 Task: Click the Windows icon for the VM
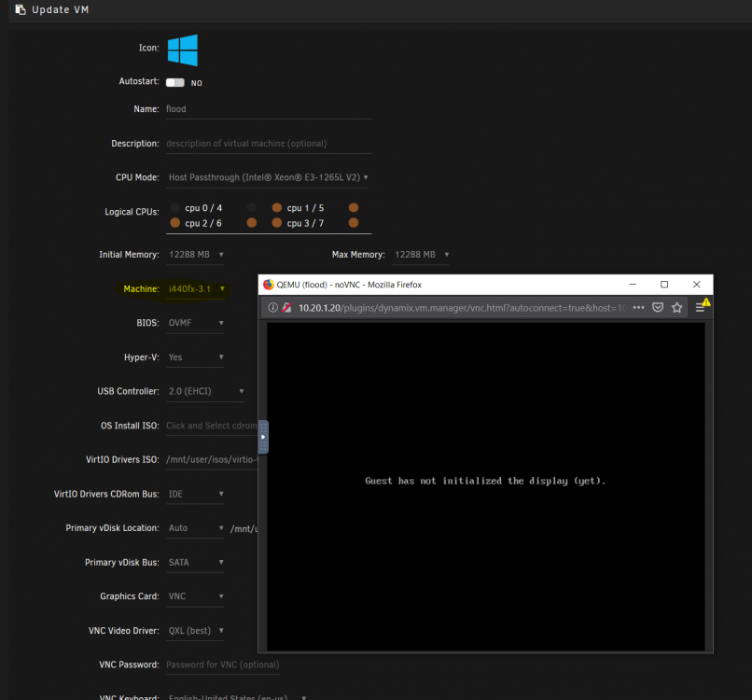coord(182,49)
